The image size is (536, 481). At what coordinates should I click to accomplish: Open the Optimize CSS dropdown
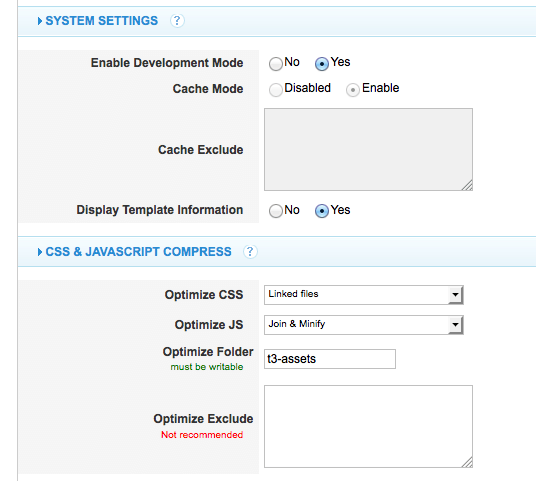tap(364, 295)
